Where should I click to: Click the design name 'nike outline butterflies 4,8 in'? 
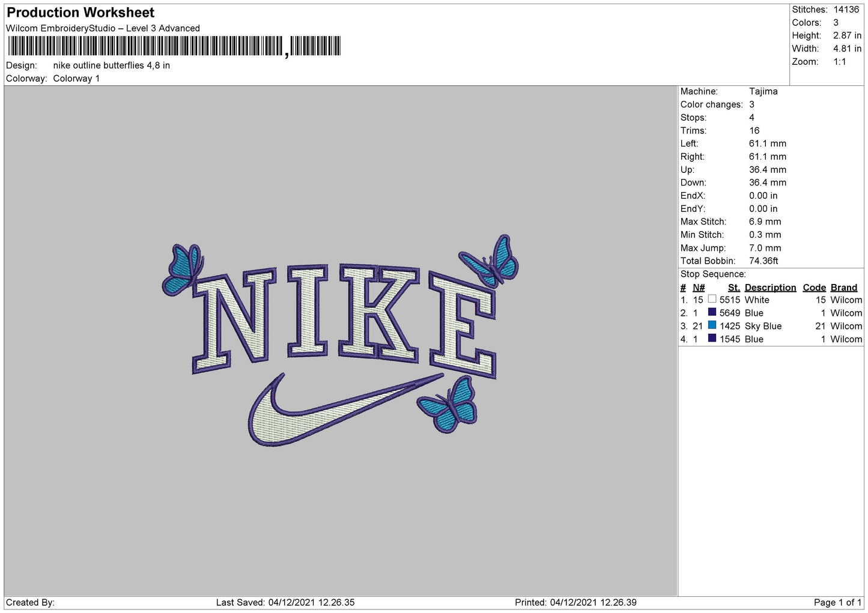click(112, 65)
